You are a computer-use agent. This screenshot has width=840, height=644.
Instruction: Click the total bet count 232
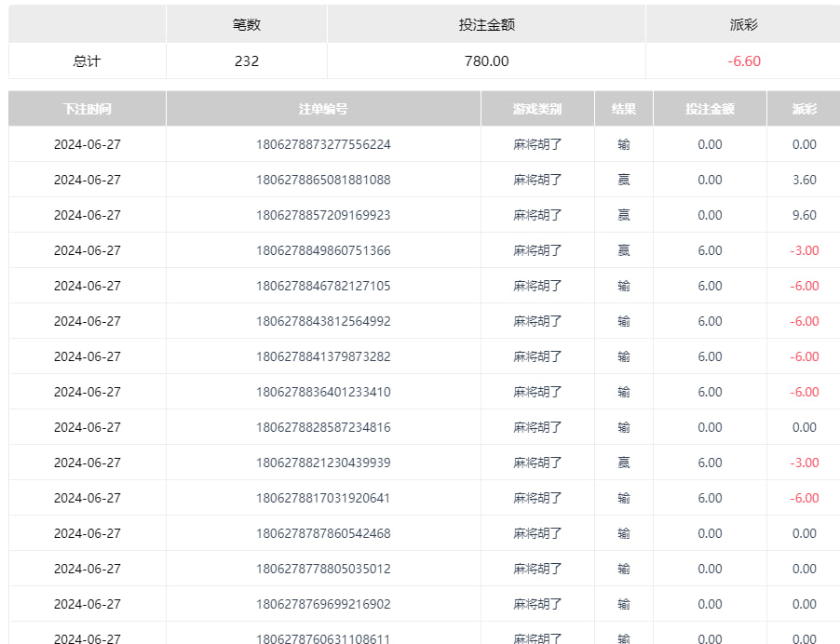click(x=247, y=61)
